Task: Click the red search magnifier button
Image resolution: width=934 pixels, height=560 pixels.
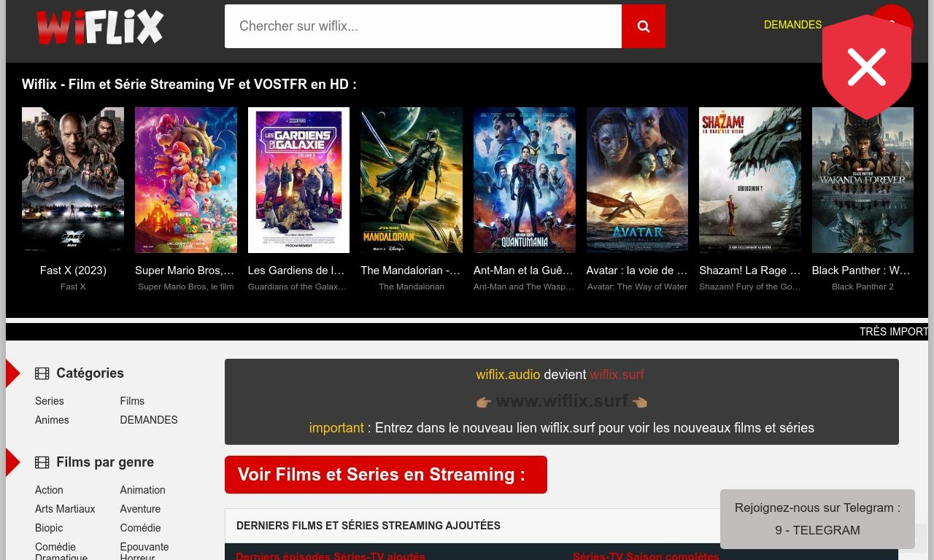Action: tap(643, 26)
